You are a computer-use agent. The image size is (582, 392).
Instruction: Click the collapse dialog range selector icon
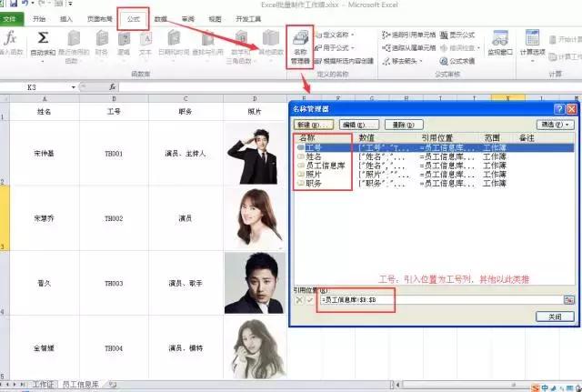click(568, 300)
